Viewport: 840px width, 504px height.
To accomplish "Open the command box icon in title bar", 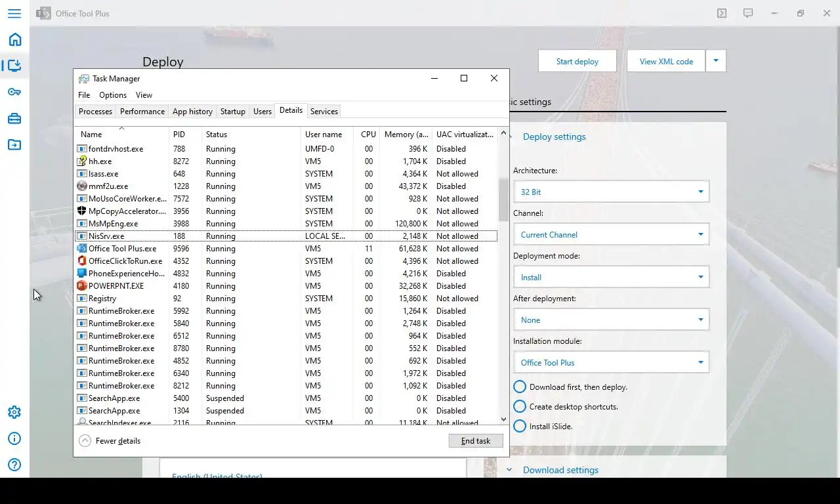I will click(x=722, y=13).
